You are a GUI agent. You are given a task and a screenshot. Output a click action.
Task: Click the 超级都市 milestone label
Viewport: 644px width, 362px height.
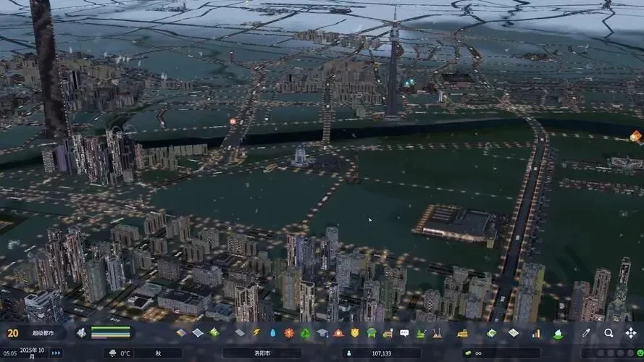coord(43,333)
